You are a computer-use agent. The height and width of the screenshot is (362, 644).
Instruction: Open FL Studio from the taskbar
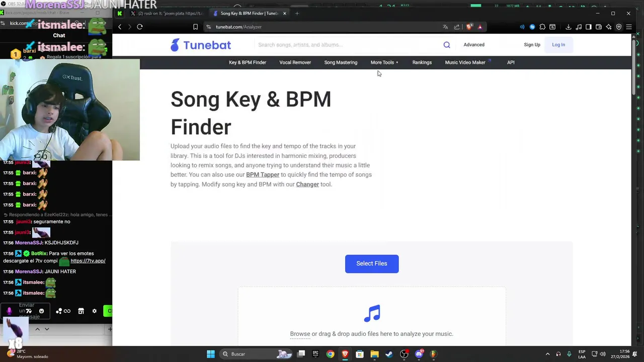(x=433, y=354)
